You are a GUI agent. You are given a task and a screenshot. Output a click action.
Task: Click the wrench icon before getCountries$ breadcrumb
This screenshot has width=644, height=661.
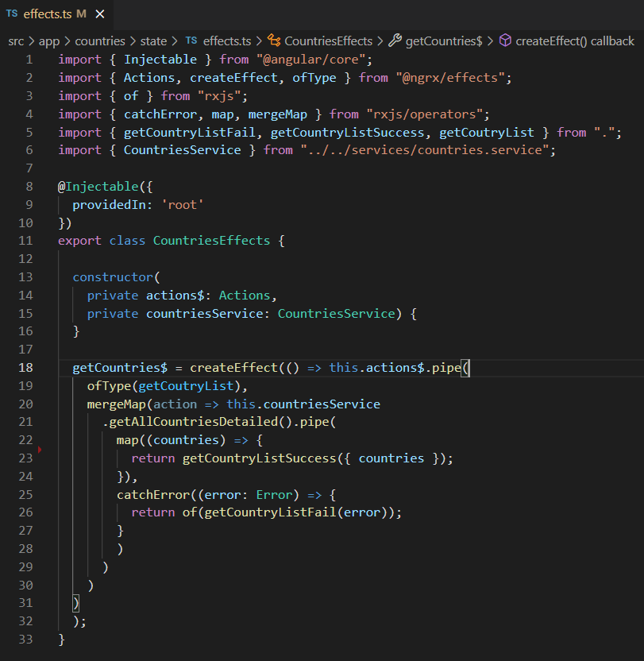[x=395, y=41]
